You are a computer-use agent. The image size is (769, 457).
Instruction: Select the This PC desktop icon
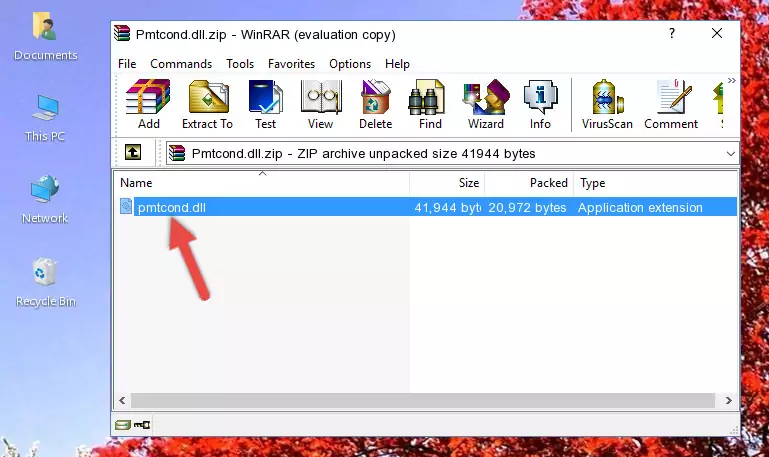pos(45,118)
